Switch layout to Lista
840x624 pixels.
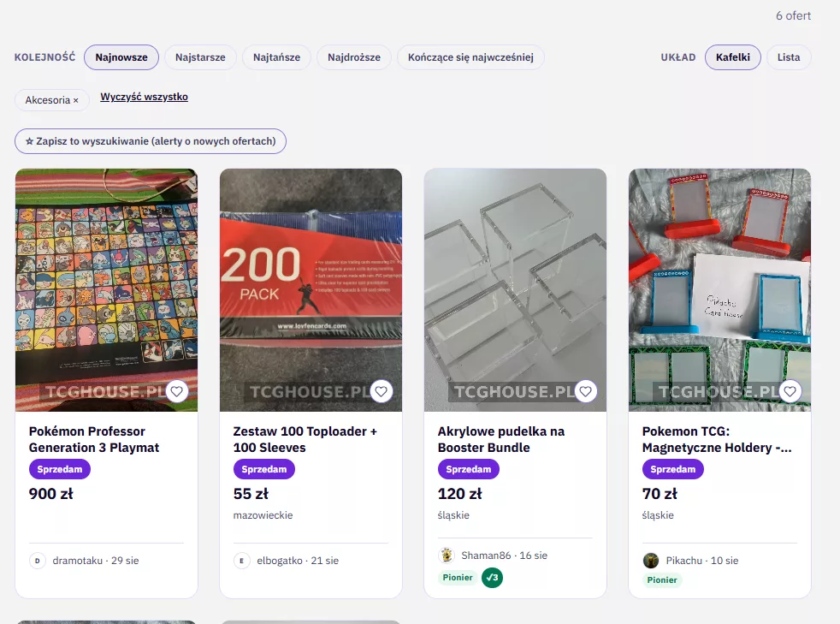[789, 57]
